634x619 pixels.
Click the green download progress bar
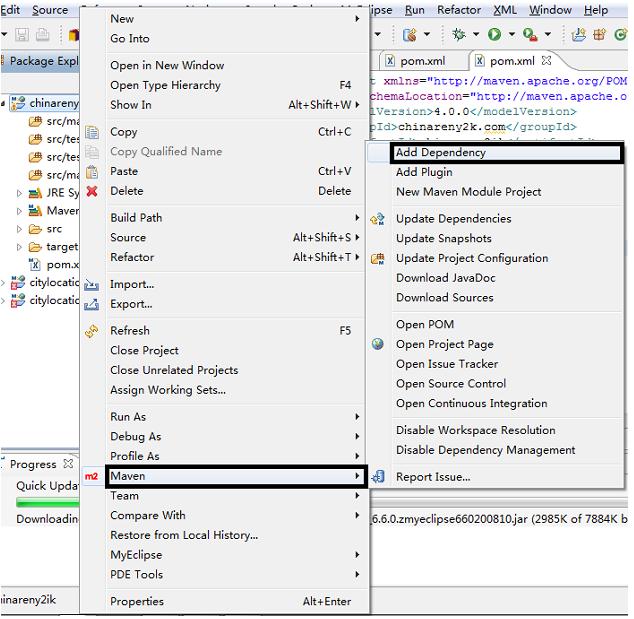(x=48, y=502)
